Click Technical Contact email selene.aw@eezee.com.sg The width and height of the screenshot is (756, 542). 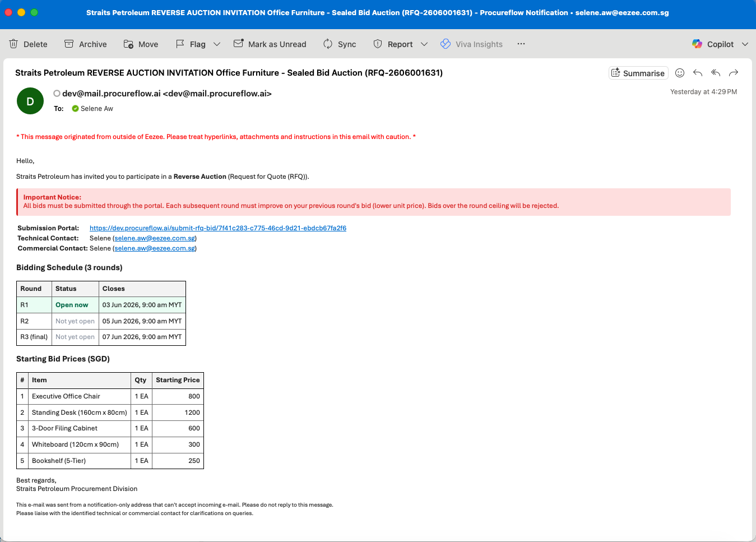[x=155, y=238]
